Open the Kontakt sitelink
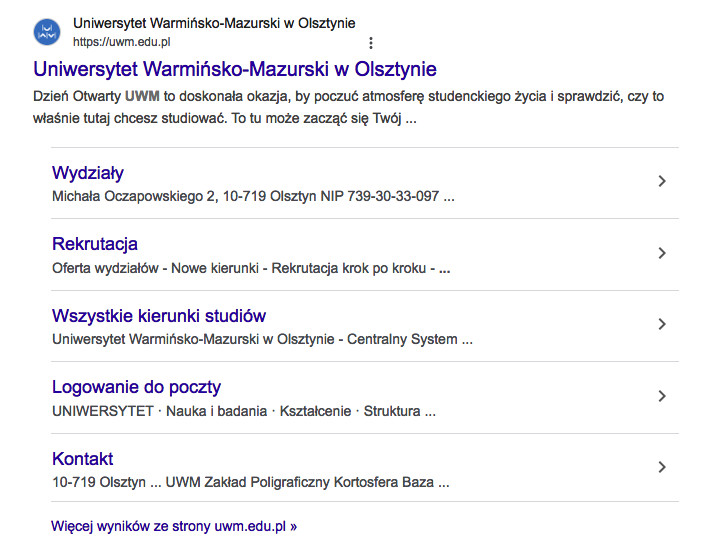 click(82, 459)
